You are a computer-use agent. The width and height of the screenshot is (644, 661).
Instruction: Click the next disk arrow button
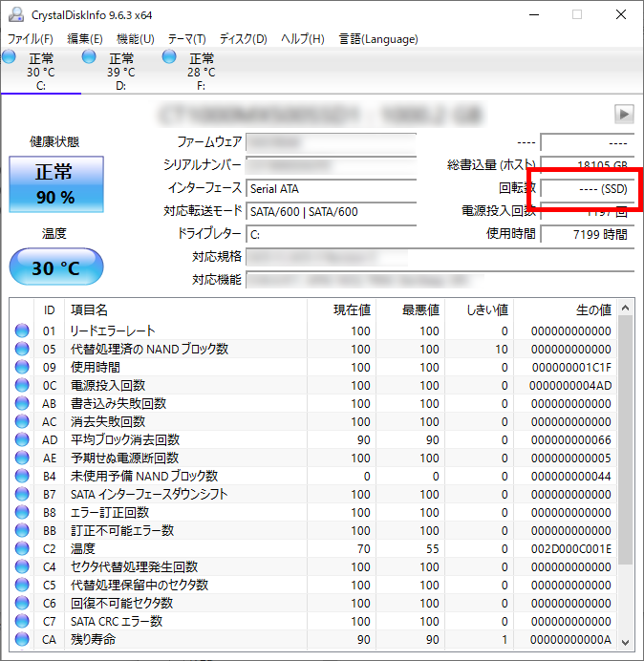tap(624, 114)
